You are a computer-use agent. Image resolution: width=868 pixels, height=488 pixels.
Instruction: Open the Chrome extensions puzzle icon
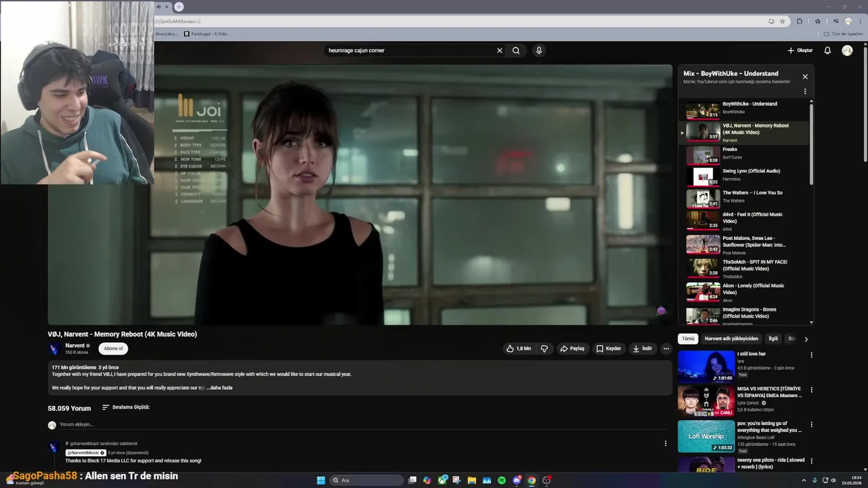tap(800, 21)
